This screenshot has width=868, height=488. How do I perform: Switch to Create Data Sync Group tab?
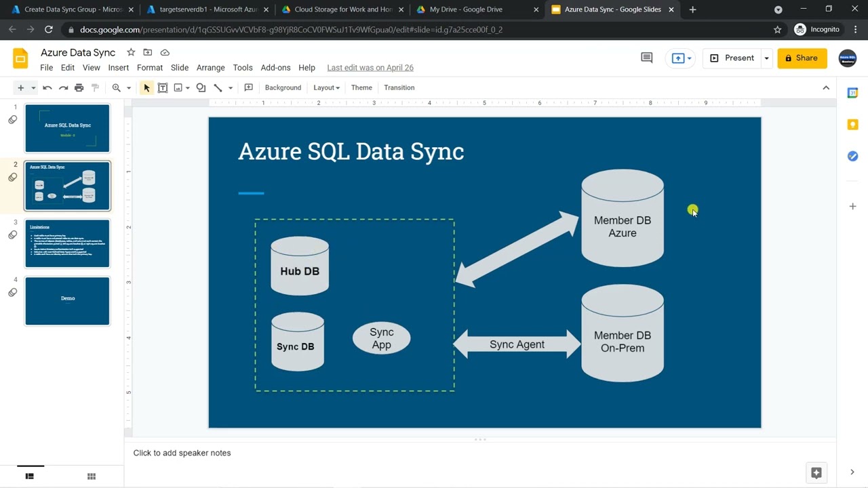pos(72,9)
